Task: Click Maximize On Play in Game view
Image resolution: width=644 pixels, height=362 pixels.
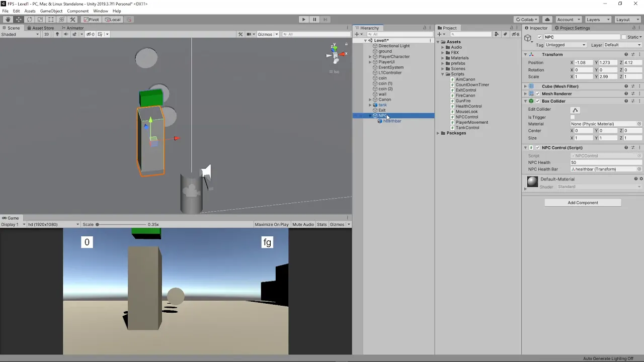Action: [272, 225]
